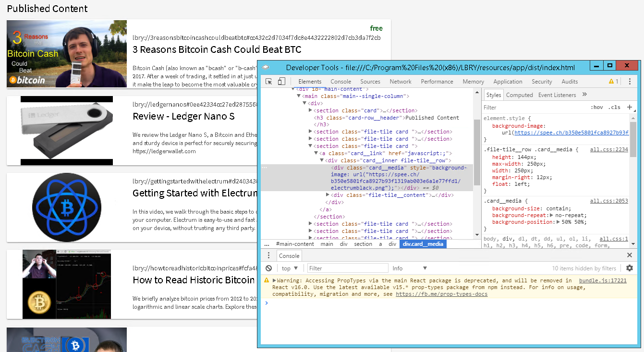Open the DevTools three-dot customize menu
The height and width of the screenshot is (352, 644).
click(x=630, y=82)
